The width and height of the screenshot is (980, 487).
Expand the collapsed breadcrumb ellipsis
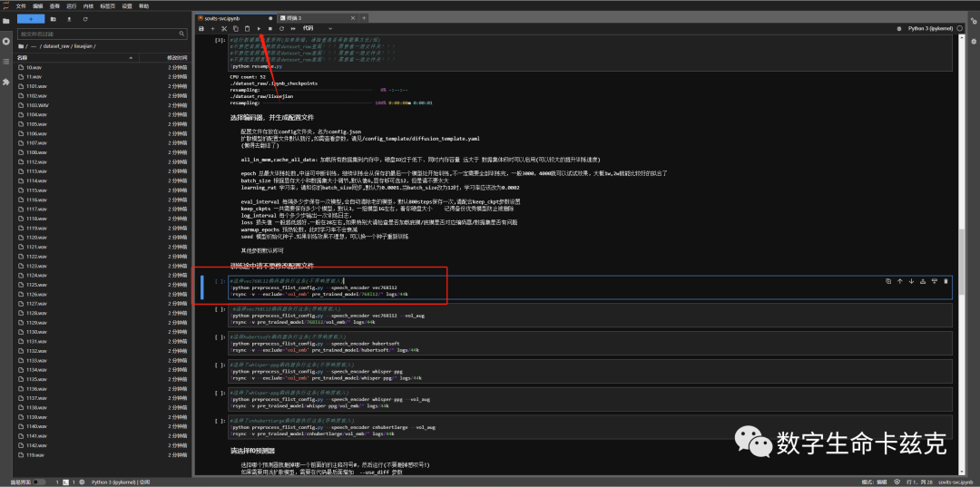[34, 46]
